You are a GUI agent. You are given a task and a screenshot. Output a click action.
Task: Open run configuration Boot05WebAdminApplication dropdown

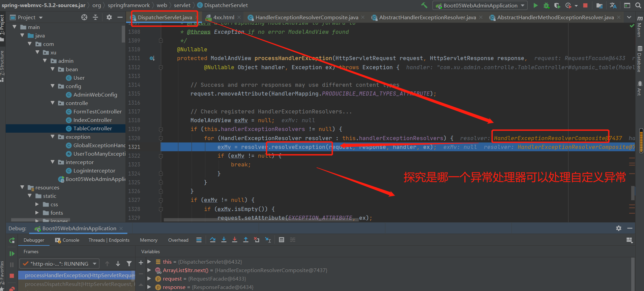point(480,5)
